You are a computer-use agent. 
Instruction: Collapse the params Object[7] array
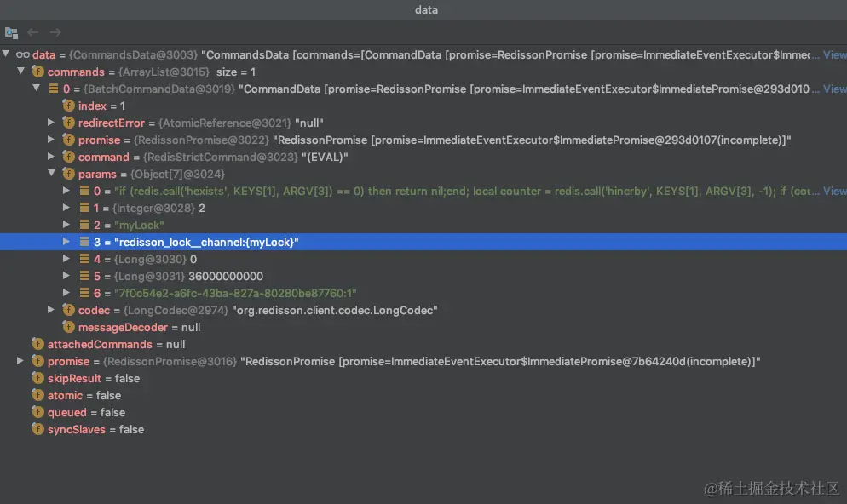(51, 173)
